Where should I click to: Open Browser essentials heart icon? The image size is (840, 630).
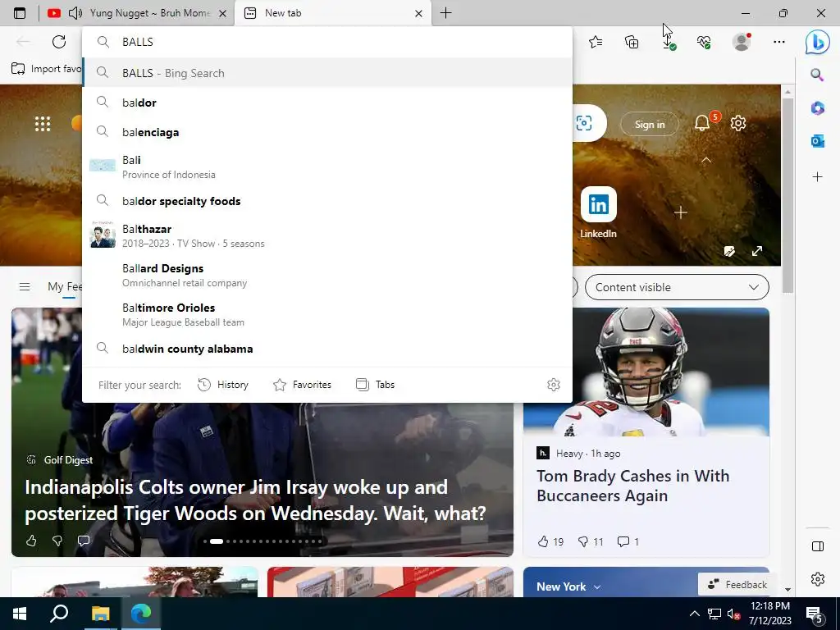[704, 42]
